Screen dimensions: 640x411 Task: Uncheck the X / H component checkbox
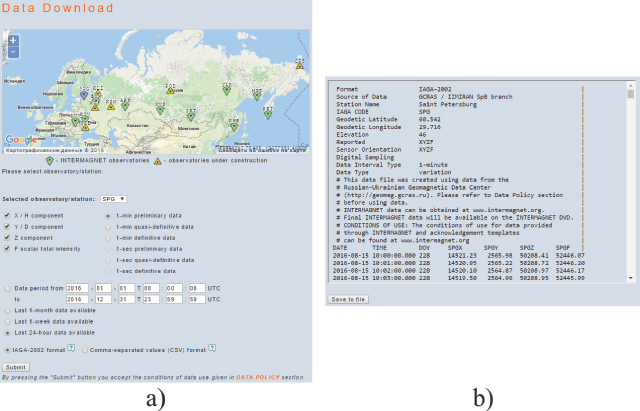tap(7, 215)
